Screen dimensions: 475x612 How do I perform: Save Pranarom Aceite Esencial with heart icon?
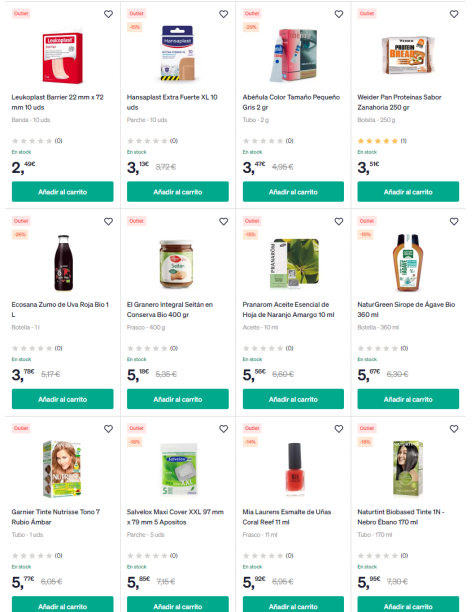tap(339, 221)
